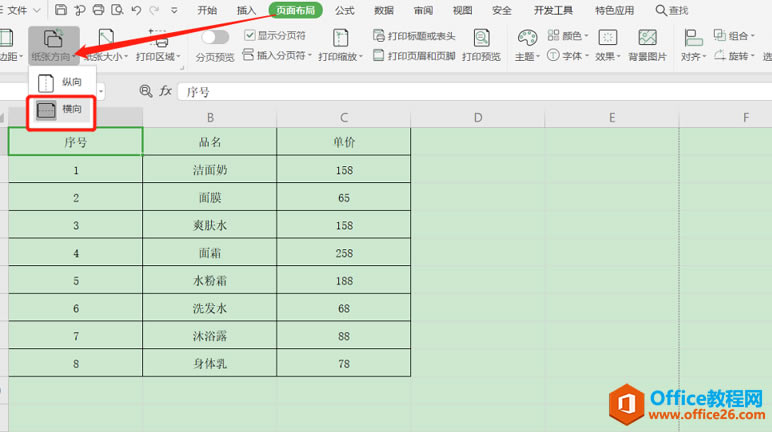
Task: Select the cell containing 爽肤水
Action: coord(210,225)
